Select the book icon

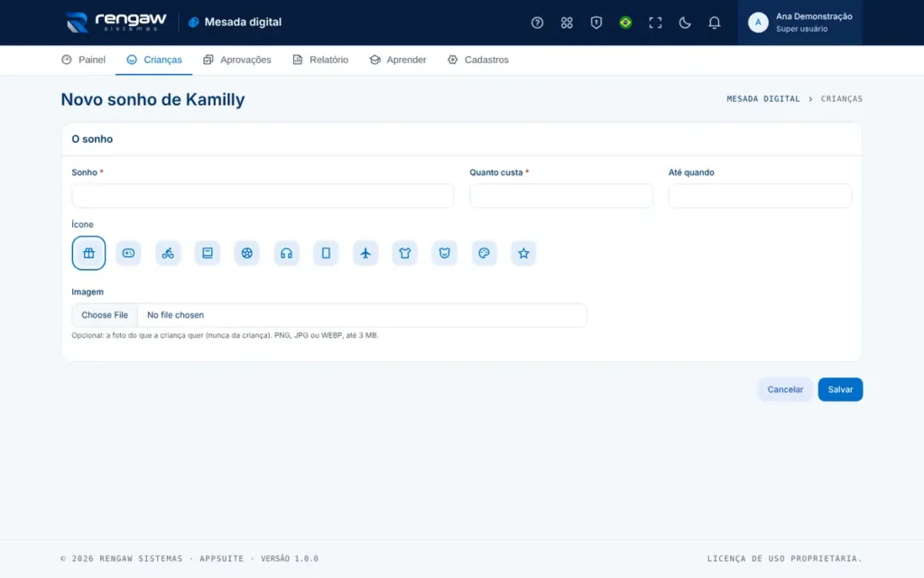point(208,253)
